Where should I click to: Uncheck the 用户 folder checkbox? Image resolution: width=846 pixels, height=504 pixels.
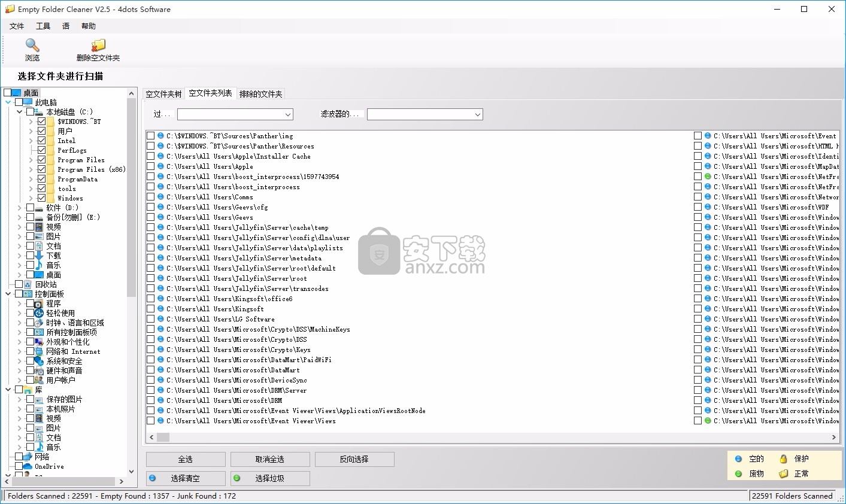pos(41,131)
